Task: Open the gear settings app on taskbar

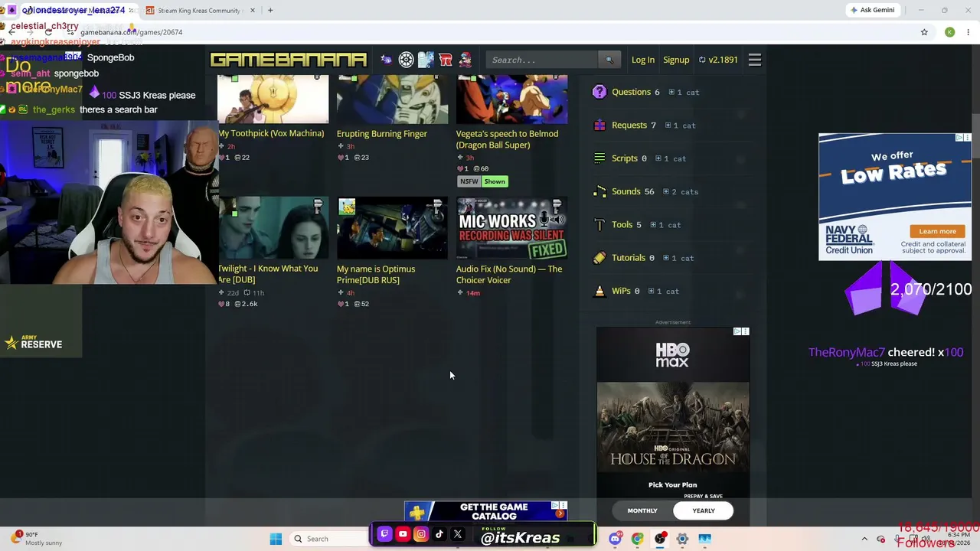Action: [682, 539]
